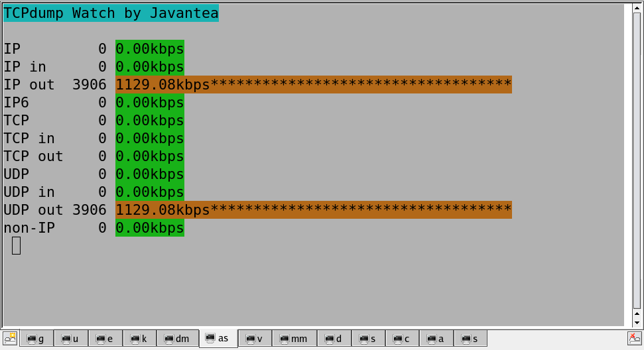Click the 0.00kbps value in IP6 row
This screenshot has height=350, width=644.
[x=150, y=103]
